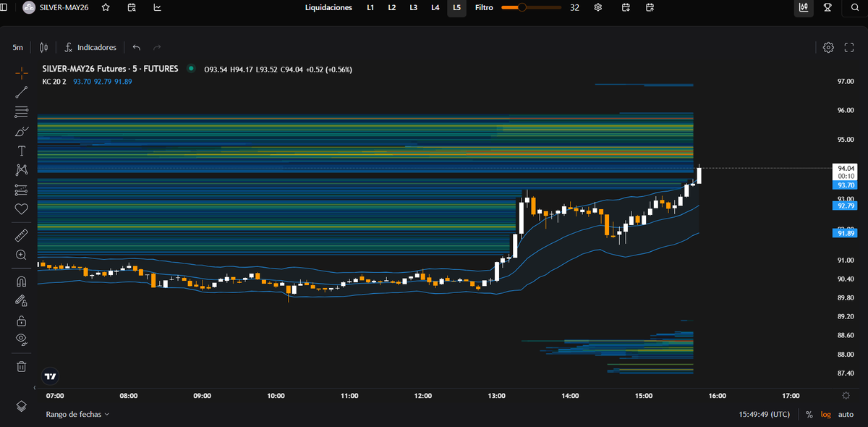Select liquidation level L4
This screenshot has height=427, width=868.
tap(435, 7)
